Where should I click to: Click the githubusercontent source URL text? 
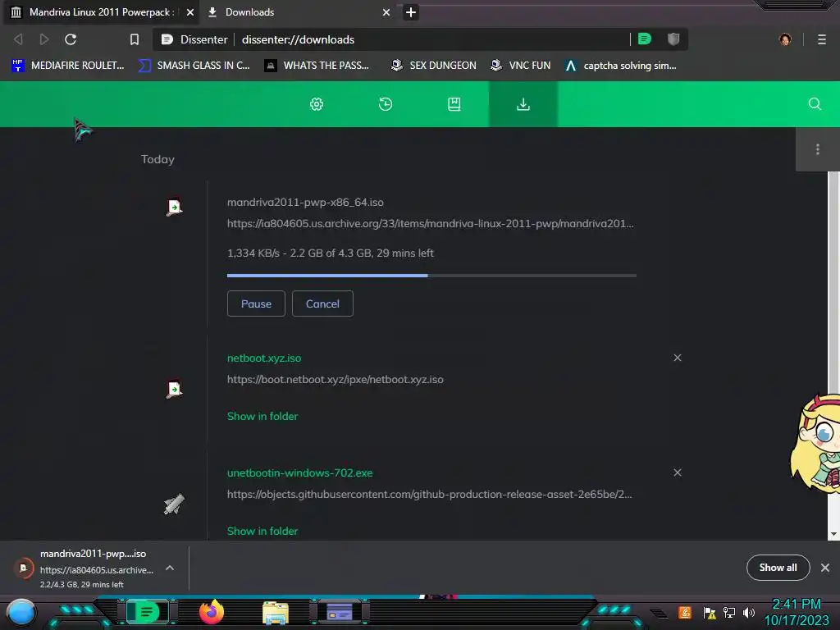click(429, 495)
